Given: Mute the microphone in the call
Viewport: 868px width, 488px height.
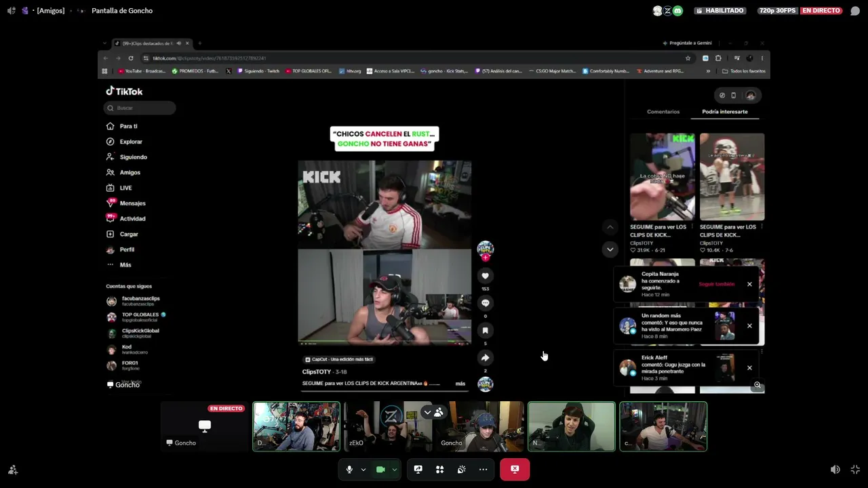Looking at the screenshot, I should point(349,469).
